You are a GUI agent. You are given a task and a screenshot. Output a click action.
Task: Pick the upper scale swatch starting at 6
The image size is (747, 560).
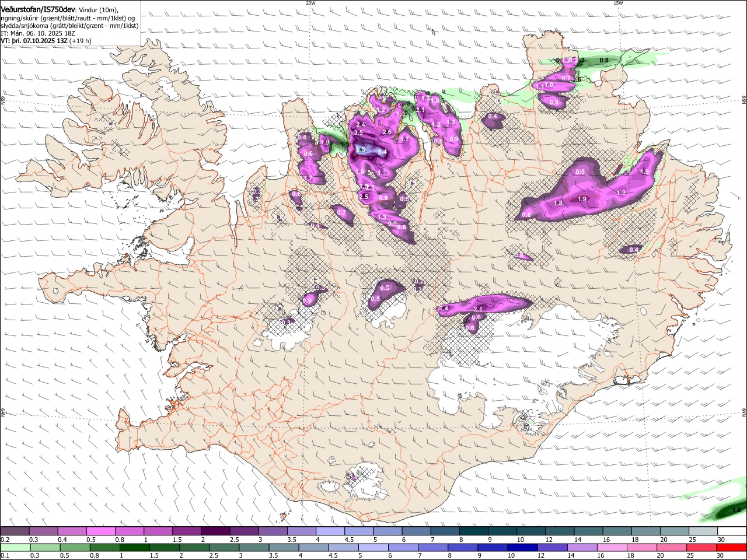416,531
